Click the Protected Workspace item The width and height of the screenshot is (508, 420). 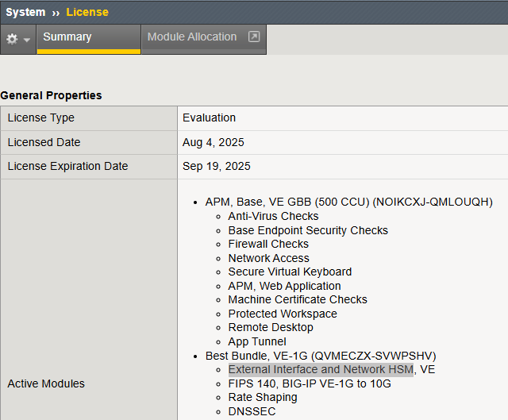pyautogui.click(x=283, y=314)
